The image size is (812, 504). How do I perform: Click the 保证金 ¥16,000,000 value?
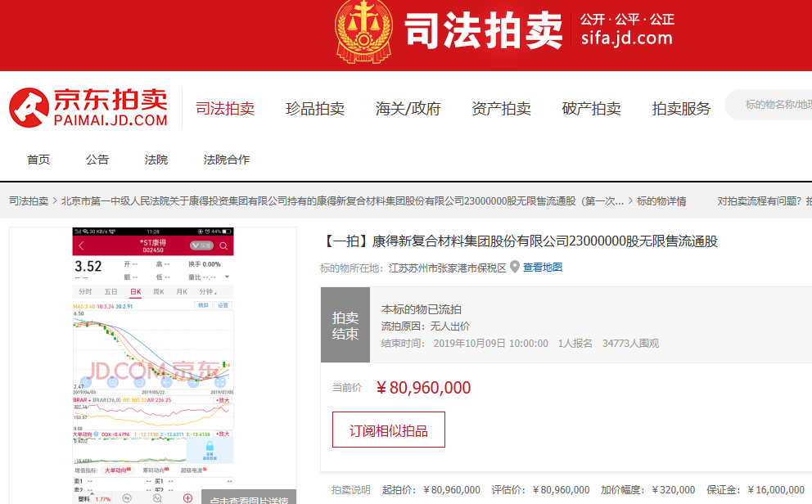(x=776, y=489)
